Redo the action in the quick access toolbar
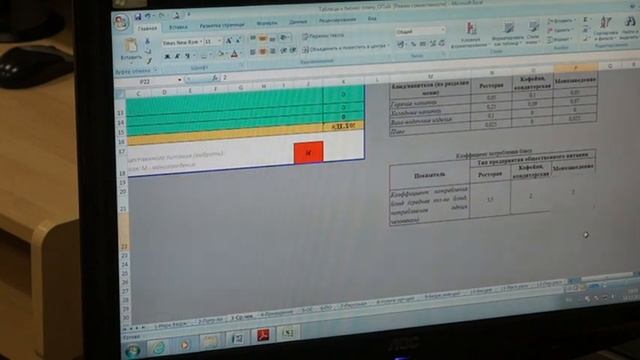The image size is (640, 360). pos(162,16)
